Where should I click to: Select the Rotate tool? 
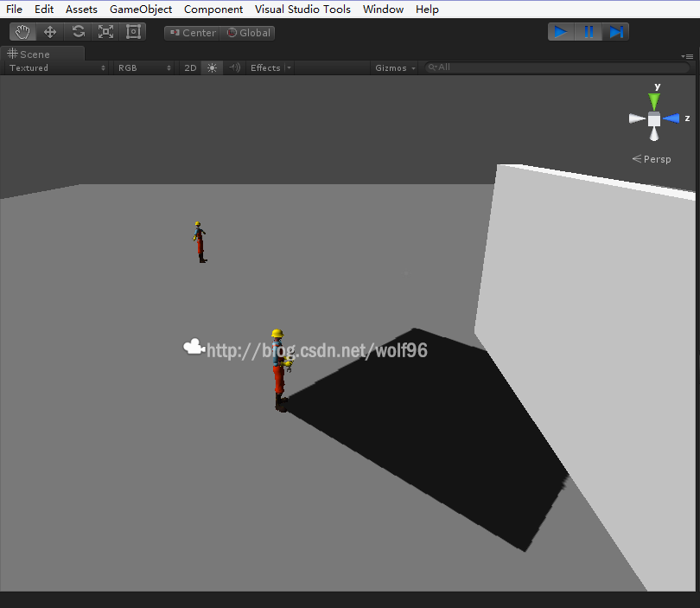78,32
